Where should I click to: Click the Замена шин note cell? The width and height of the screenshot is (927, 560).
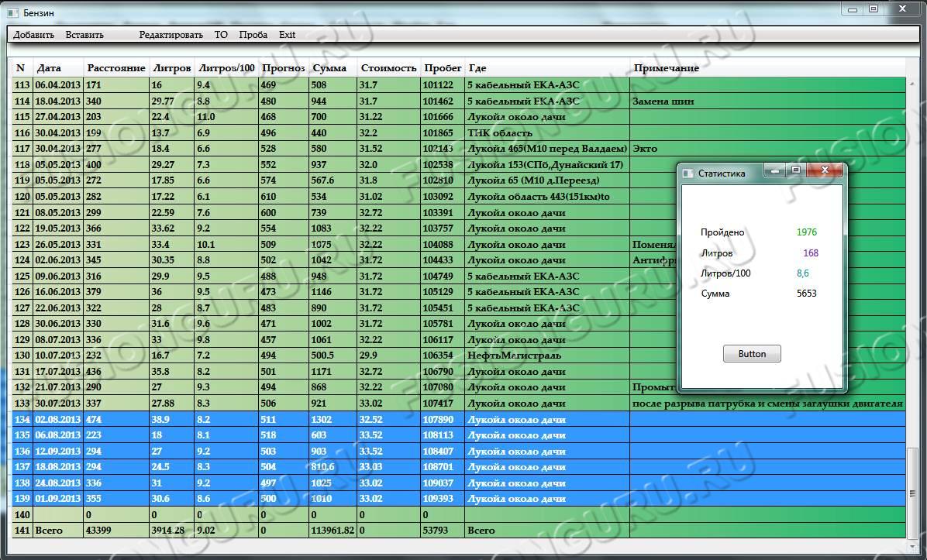(663, 101)
